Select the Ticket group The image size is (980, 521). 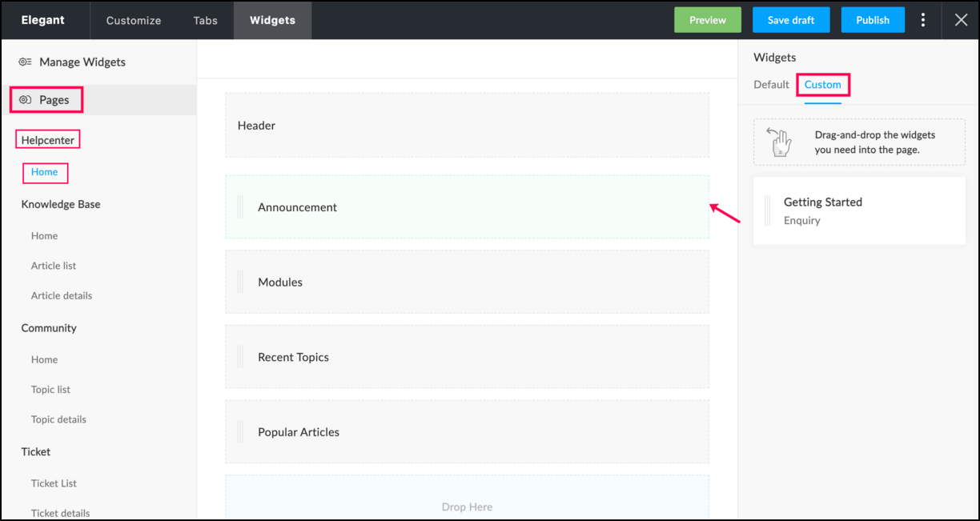point(36,452)
